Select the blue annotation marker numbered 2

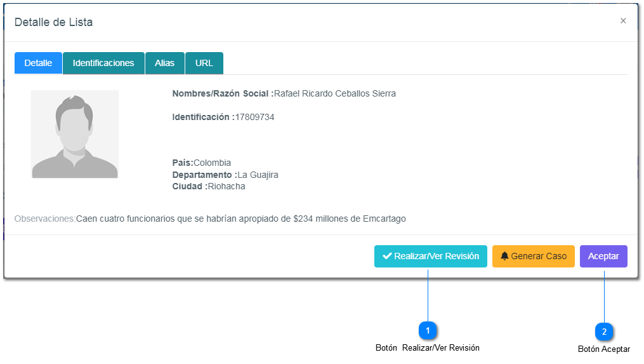[x=604, y=332]
